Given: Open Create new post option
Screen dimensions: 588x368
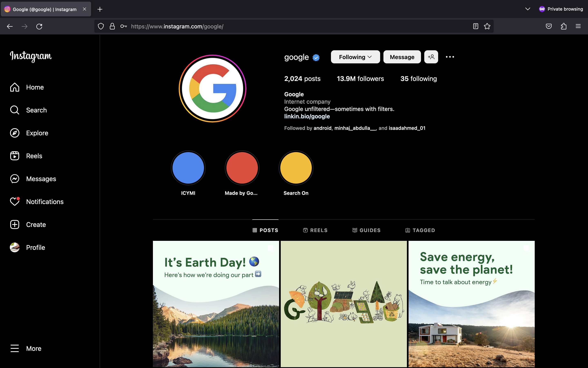Looking at the screenshot, I should click(x=28, y=224).
